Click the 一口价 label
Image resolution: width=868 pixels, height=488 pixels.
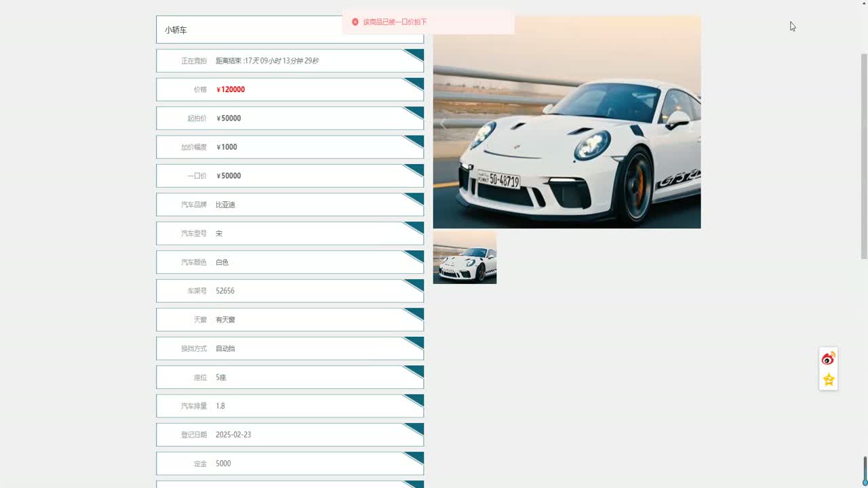[197, 176]
